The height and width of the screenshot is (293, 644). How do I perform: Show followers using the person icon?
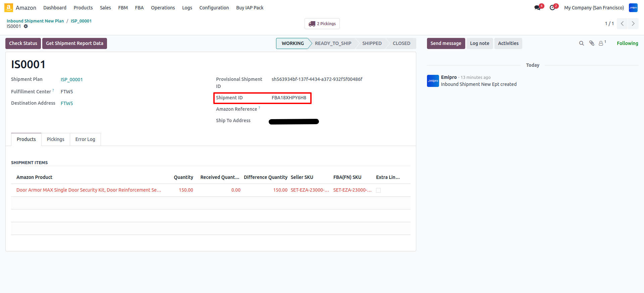tap(601, 43)
